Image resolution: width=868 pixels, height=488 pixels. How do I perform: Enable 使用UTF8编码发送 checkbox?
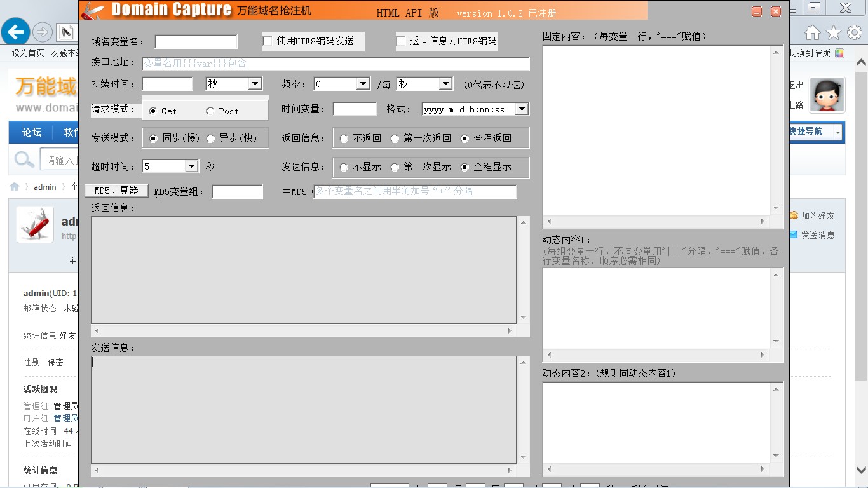pos(268,41)
